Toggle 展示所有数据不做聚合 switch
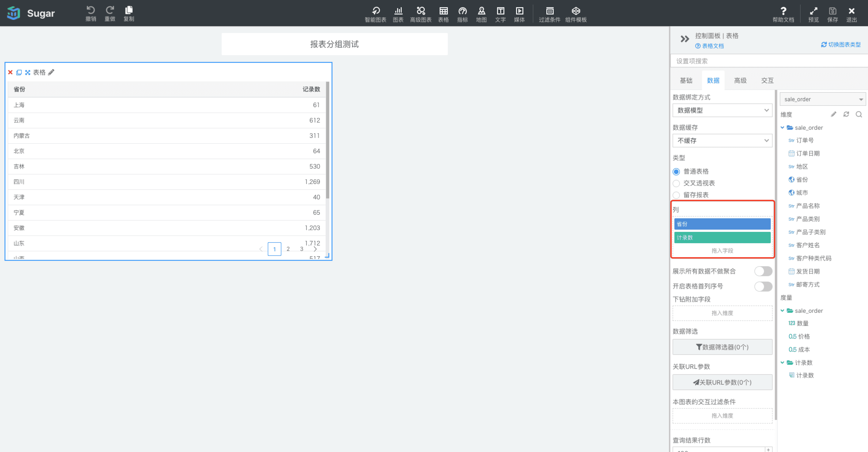This screenshot has height=452, width=868. (x=763, y=271)
